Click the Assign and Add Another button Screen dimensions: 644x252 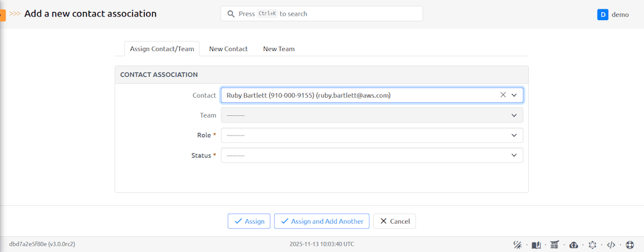click(321, 221)
